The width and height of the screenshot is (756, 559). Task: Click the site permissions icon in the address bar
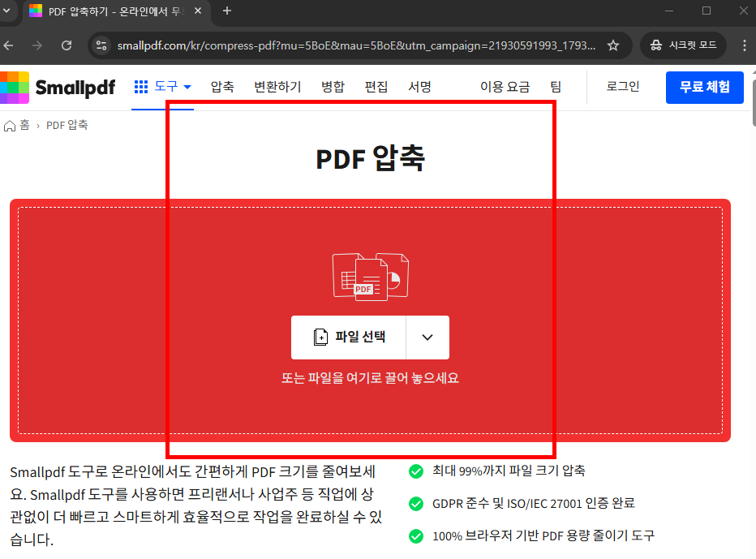pyautogui.click(x=101, y=45)
